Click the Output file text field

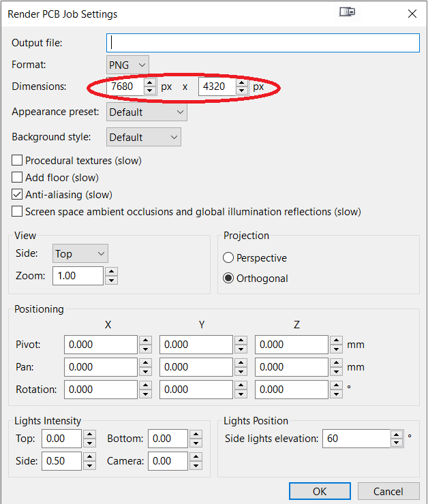pos(262,43)
